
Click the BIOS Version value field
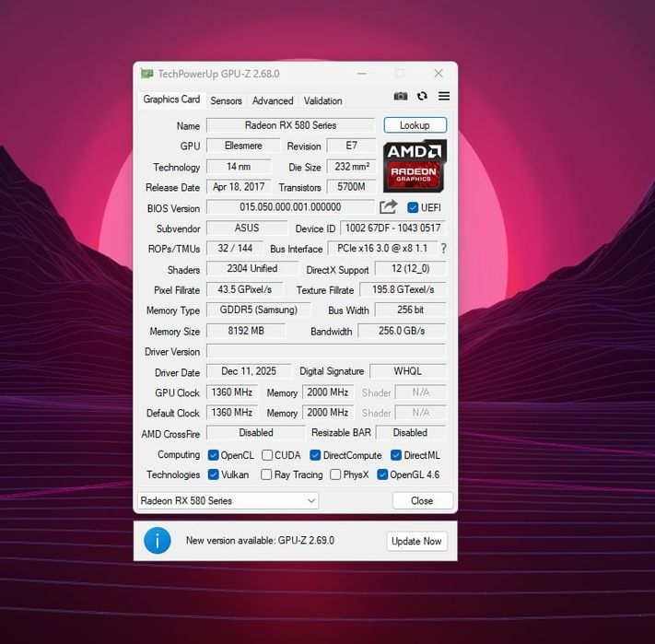click(290, 207)
